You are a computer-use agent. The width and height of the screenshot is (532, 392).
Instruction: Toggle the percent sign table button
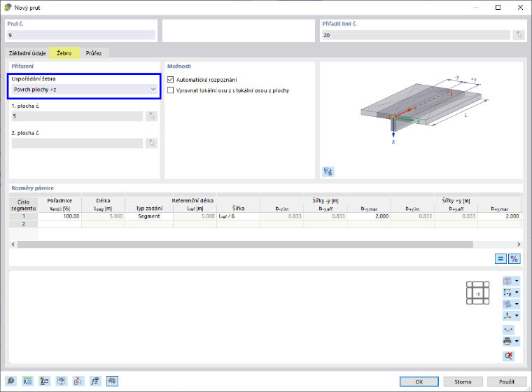(514, 259)
